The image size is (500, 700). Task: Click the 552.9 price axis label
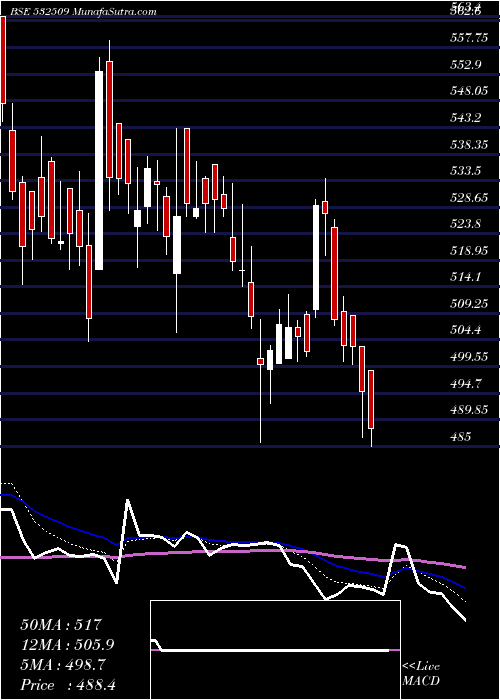click(x=466, y=65)
